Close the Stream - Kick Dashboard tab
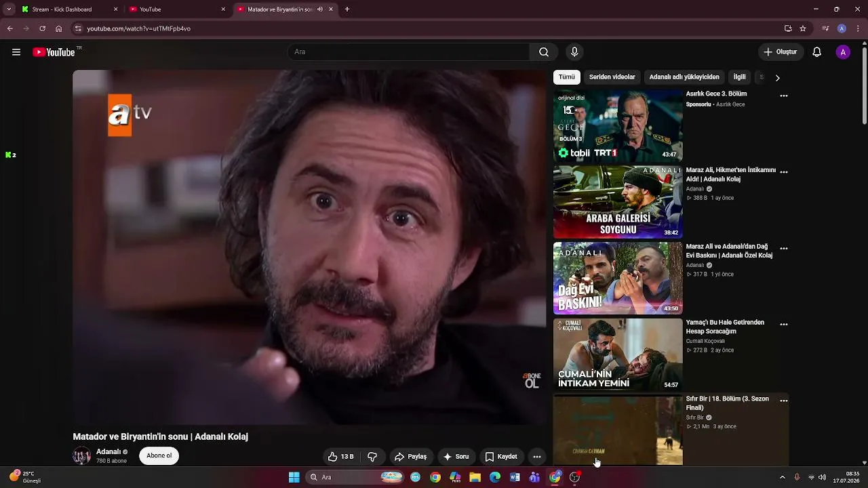This screenshot has height=488, width=868. (115, 9)
